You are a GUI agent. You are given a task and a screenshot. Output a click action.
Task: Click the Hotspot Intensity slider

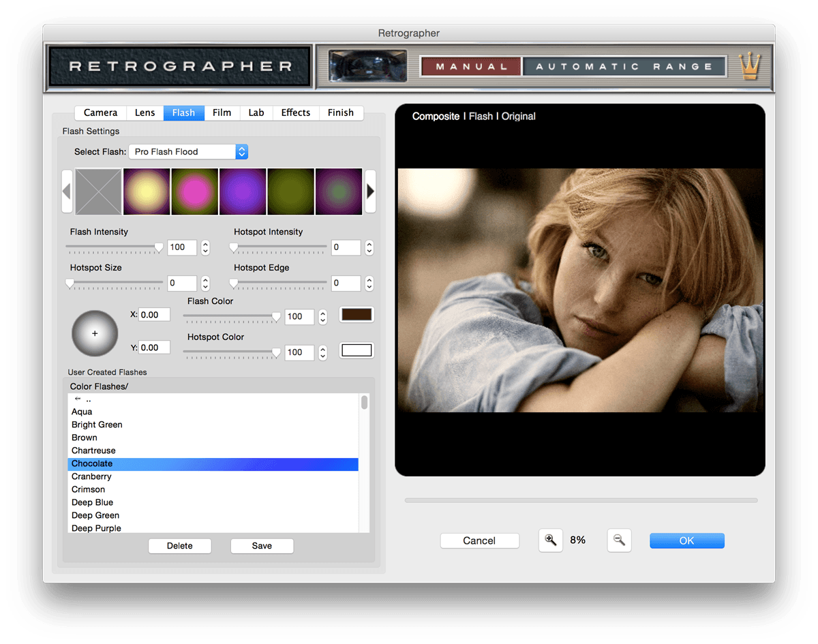pos(278,248)
